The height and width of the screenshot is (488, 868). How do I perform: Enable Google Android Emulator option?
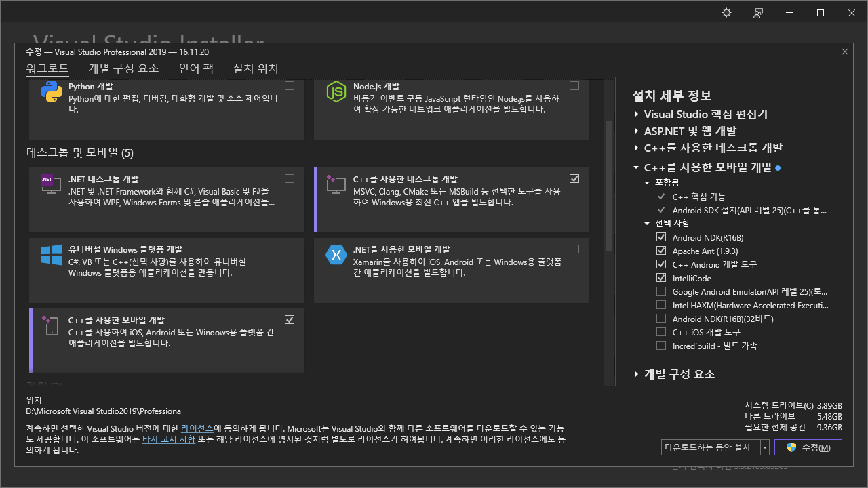coord(661,291)
